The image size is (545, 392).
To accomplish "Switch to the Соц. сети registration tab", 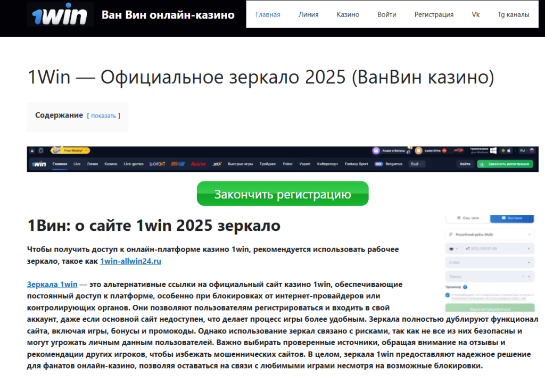I will [468, 218].
